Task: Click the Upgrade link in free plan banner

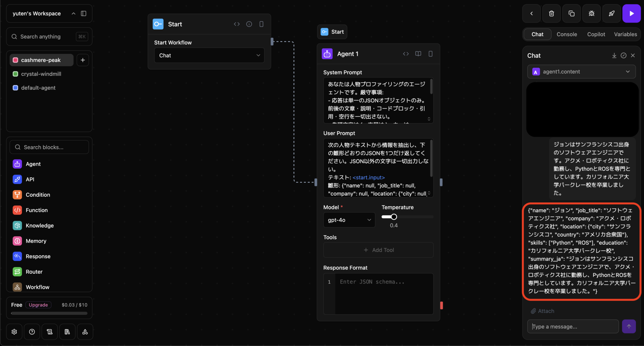Action: point(38,305)
